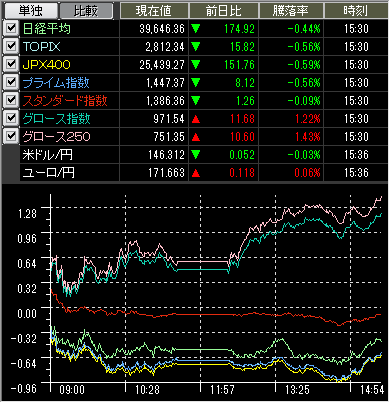Image resolution: width=390 pixels, height=403 pixels.
Task: Click the 971.54 current value
Action: point(169,119)
